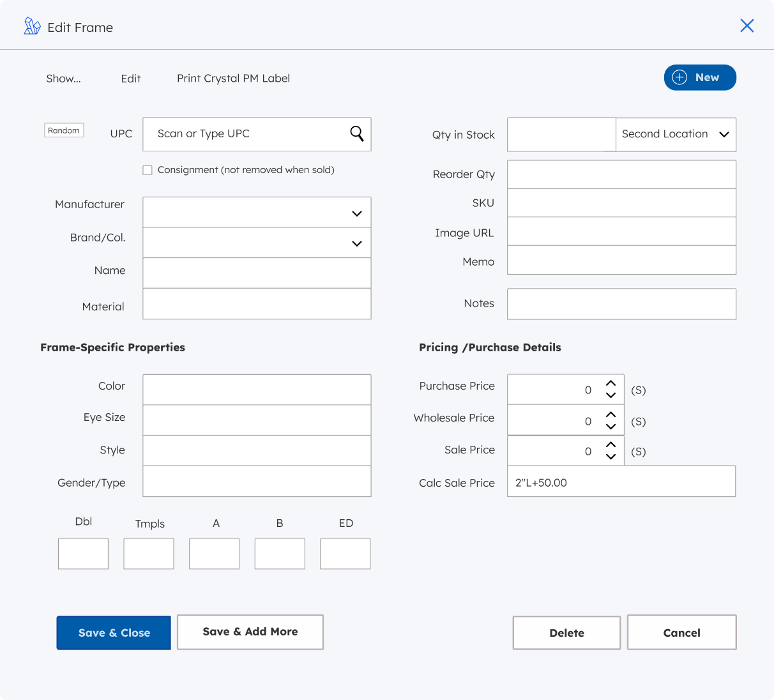Enable the Consignment checkbox
This screenshot has height=700, width=774.
point(148,170)
